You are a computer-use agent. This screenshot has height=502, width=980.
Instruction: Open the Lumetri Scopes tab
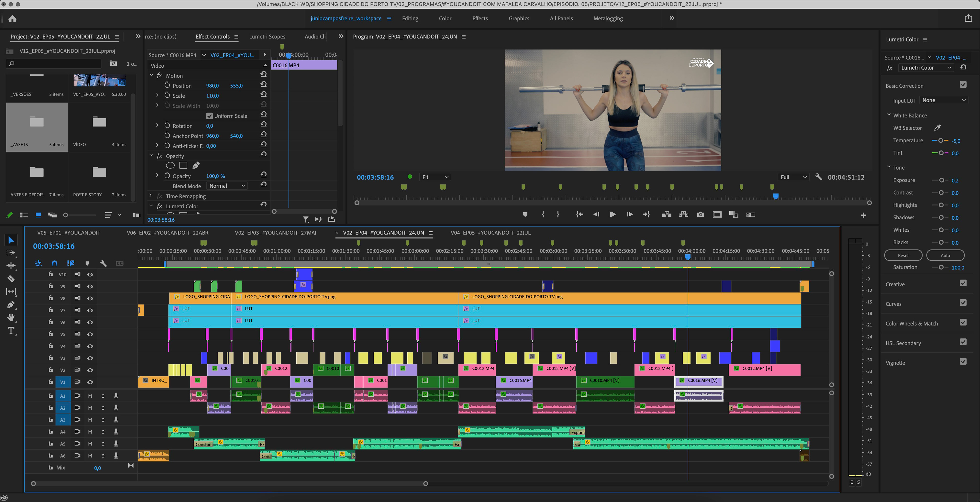click(267, 36)
